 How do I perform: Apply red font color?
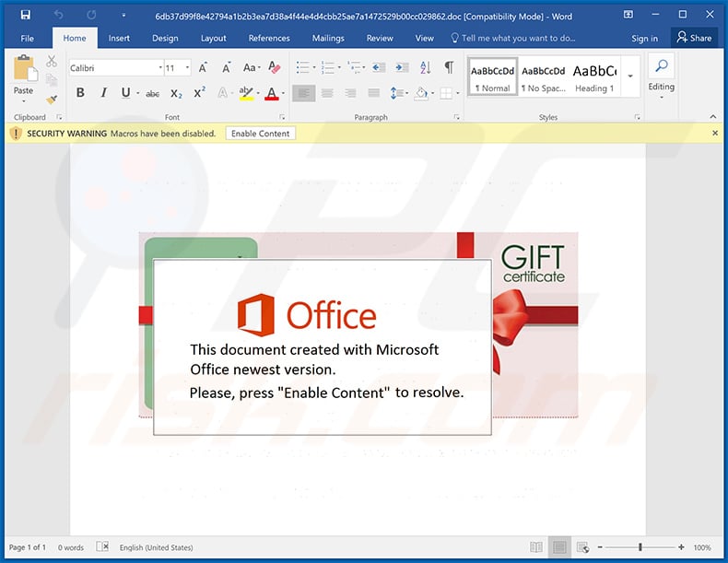click(272, 93)
